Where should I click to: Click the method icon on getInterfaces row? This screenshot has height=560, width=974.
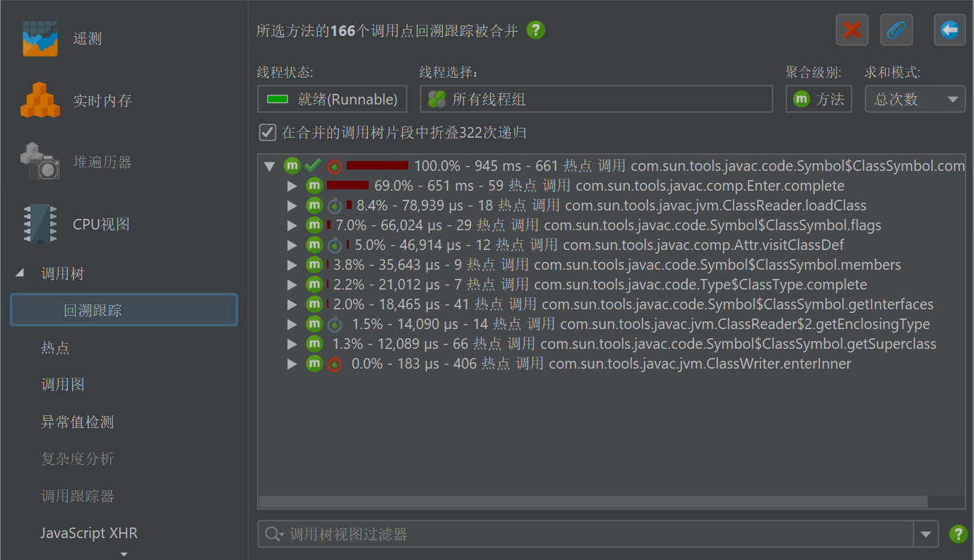[x=314, y=304]
